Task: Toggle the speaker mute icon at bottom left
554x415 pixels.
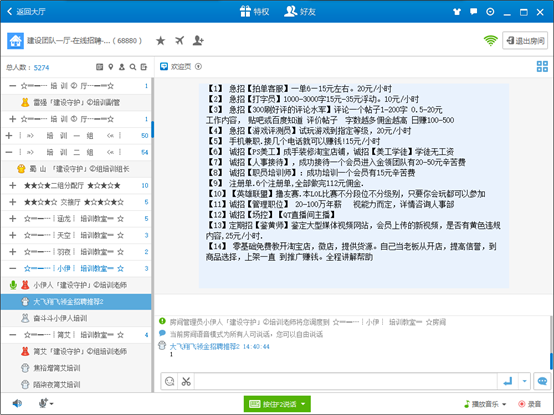Action: 17,403
